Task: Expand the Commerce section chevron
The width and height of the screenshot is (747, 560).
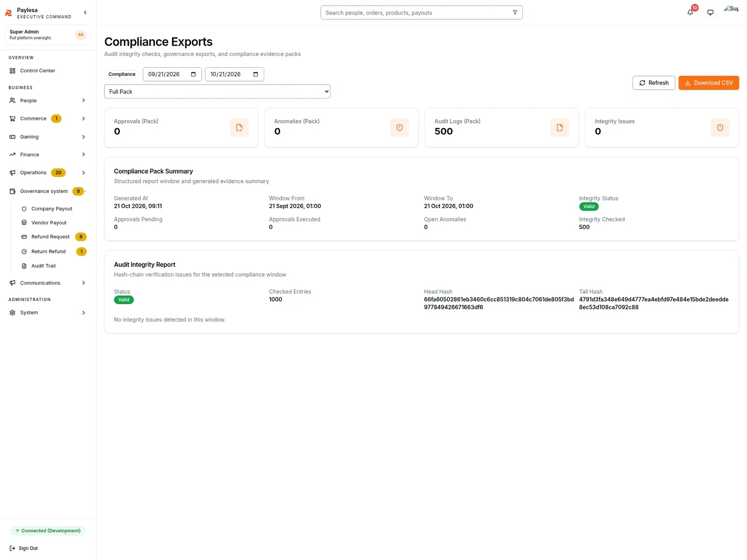Action: [x=84, y=119]
